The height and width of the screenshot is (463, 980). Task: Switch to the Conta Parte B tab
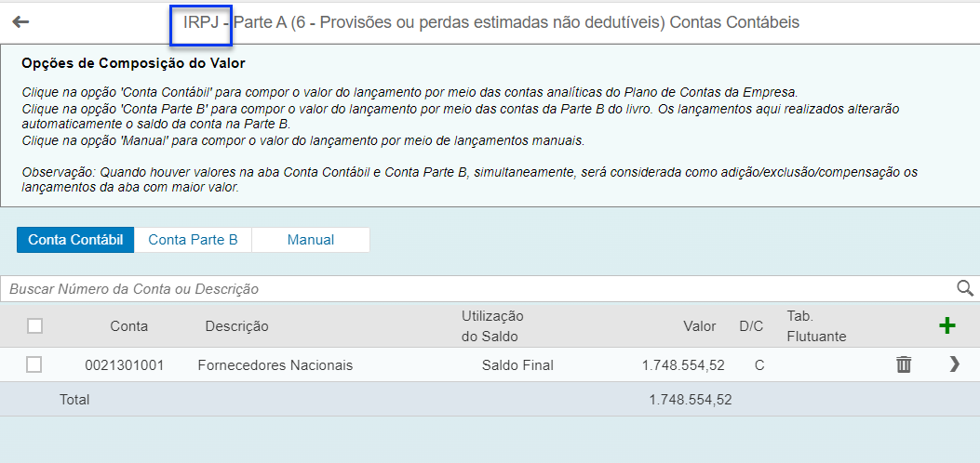click(194, 240)
